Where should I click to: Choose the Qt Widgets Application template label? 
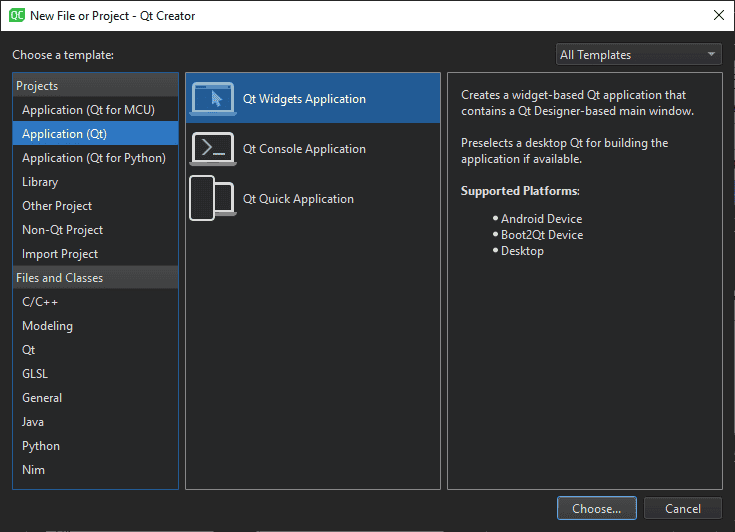pyautogui.click(x=304, y=99)
